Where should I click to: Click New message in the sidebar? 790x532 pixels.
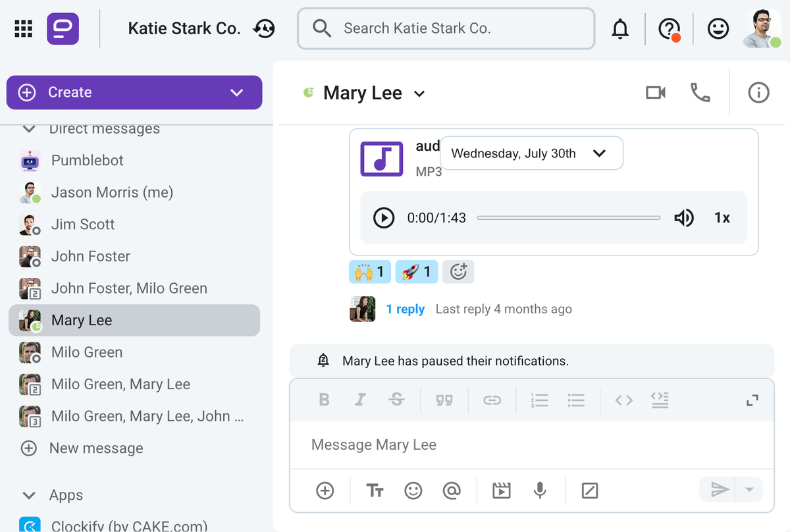coord(96,448)
